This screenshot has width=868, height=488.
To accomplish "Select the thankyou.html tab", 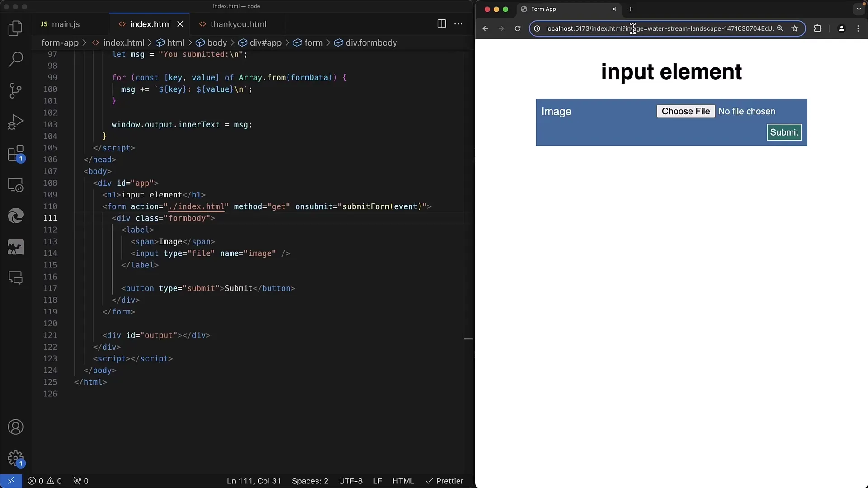I will [238, 24].
